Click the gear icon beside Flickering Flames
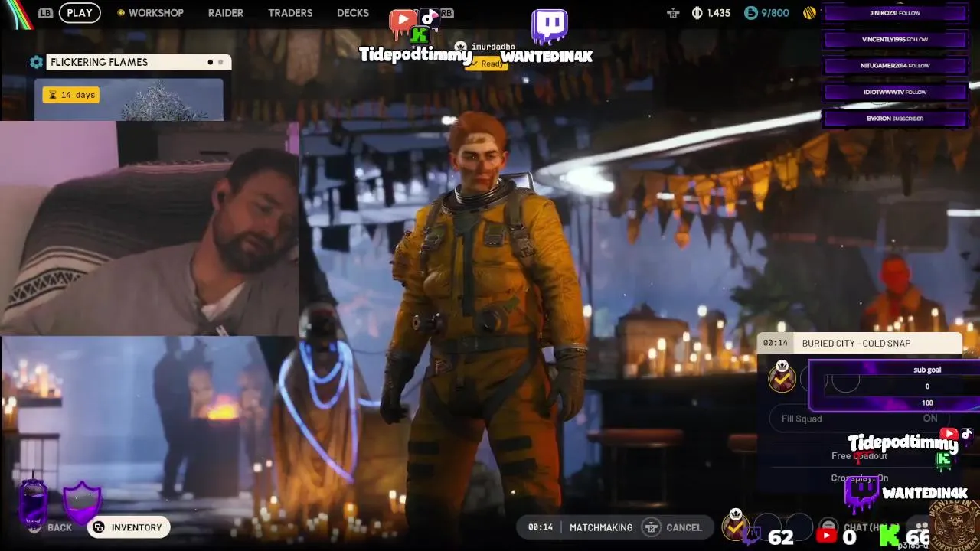The height and width of the screenshot is (551, 980). point(36,62)
